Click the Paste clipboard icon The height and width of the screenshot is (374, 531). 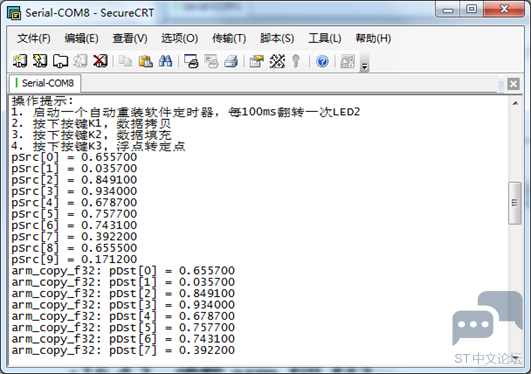coord(146,61)
